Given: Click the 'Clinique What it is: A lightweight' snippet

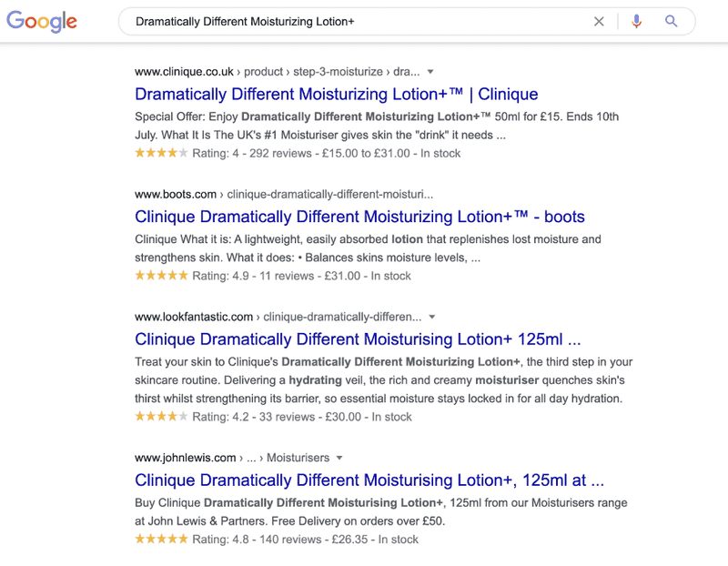Looking at the screenshot, I should click(368, 248).
